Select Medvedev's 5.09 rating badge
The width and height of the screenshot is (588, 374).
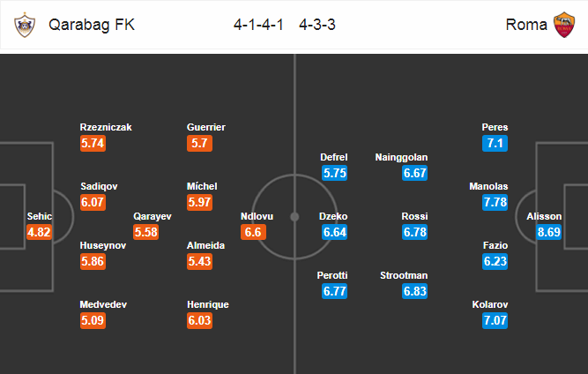[x=93, y=320]
